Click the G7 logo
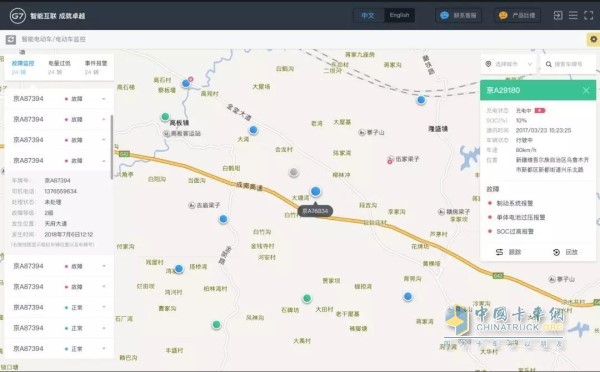Viewport: 600px width, 372px height. [18, 16]
